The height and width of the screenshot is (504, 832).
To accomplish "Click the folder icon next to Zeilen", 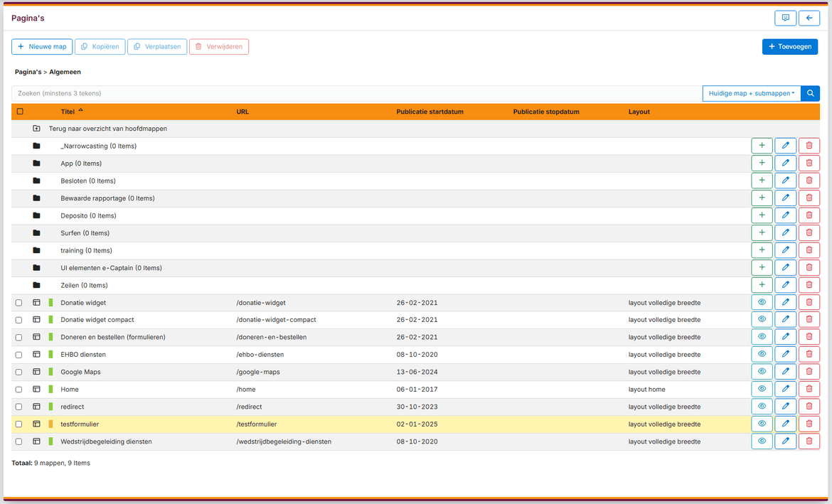I will [36, 284].
